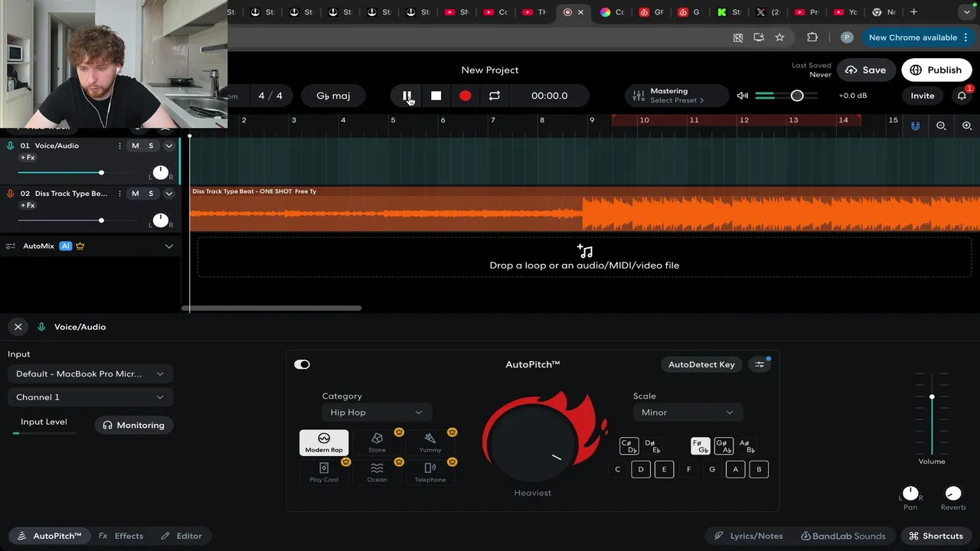980x551 pixels.
Task: Select the Telephone preset
Action: coord(430,471)
